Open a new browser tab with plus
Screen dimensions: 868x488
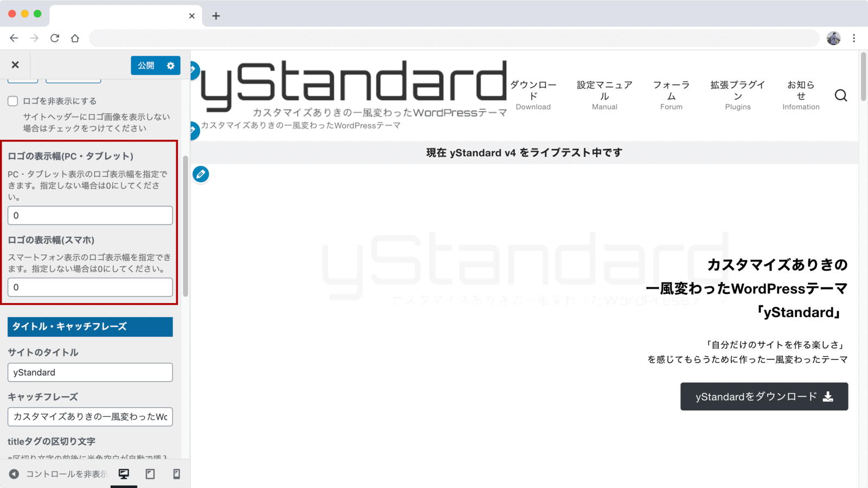(x=216, y=16)
